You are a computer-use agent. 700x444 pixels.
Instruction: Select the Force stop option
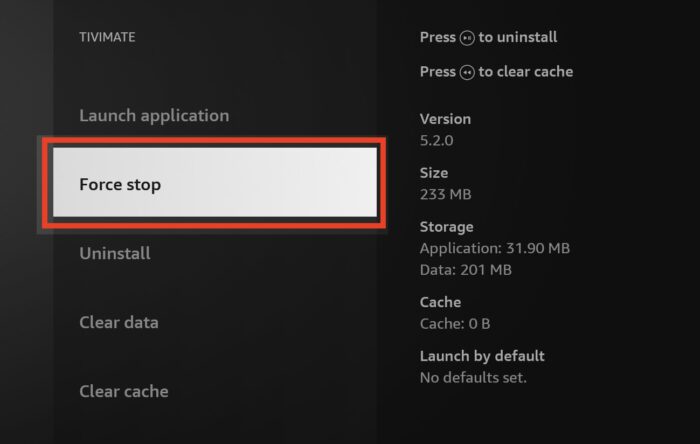[x=214, y=185]
